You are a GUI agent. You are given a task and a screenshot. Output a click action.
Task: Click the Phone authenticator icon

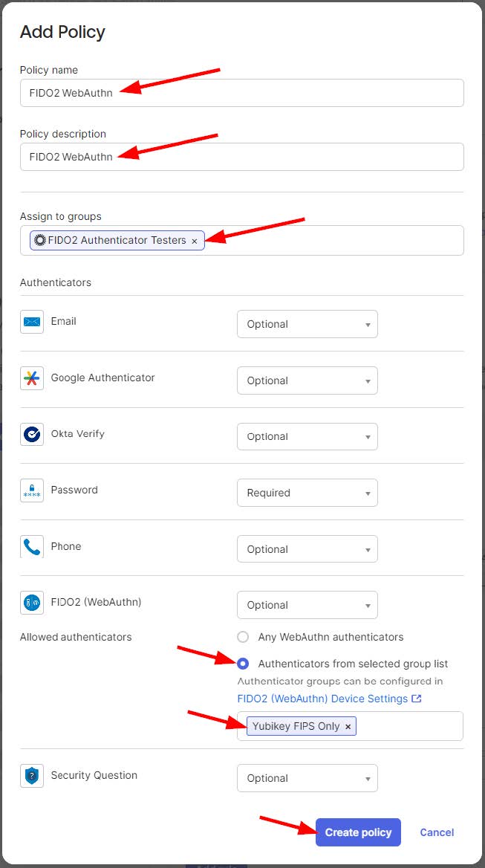32,547
